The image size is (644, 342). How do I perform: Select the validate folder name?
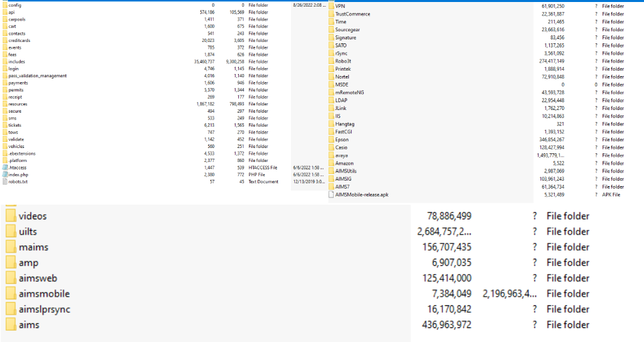tap(16, 139)
